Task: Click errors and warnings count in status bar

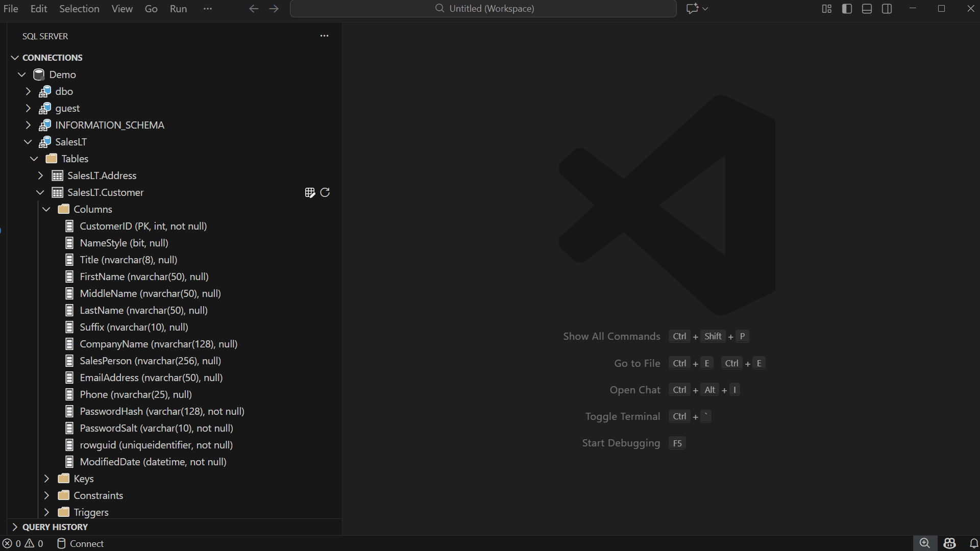Action: [23, 543]
